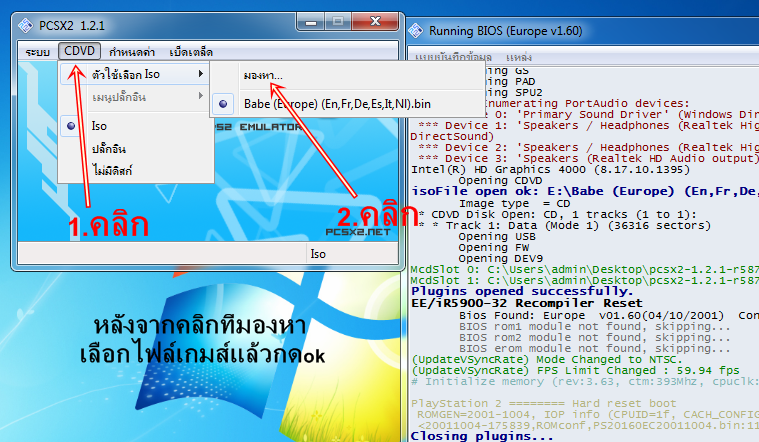Open the เบ็ดเตล็ด menu
Viewport: 759px width, 442px height.
pos(191,51)
